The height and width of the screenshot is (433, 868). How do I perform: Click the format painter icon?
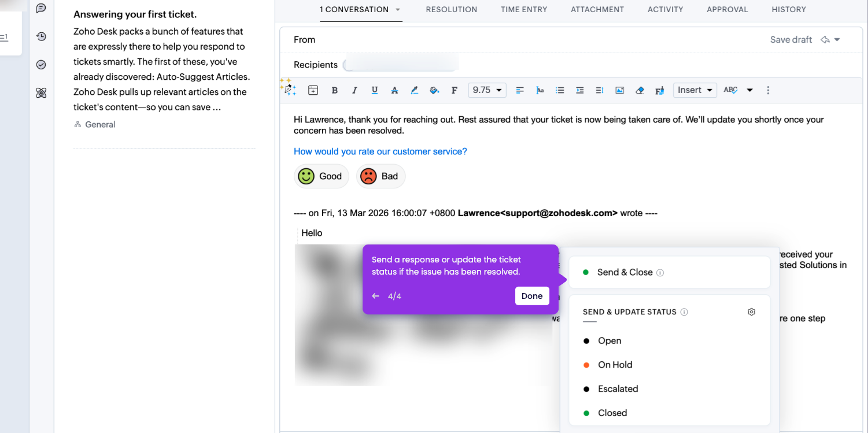pyautogui.click(x=659, y=90)
